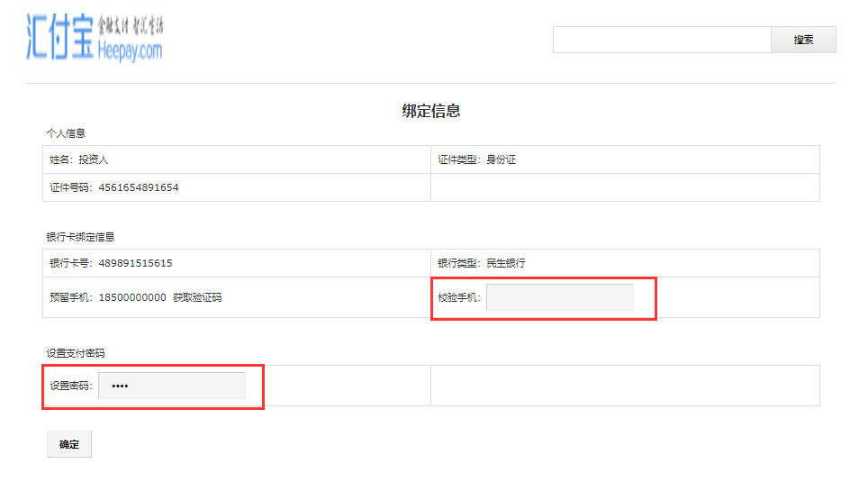Click the bank card number 489891515615
The width and height of the screenshot is (868, 491).
point(136,263)
